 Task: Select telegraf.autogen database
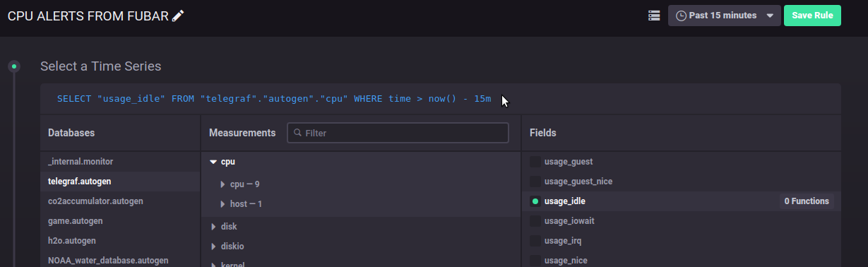coord(120,182)
